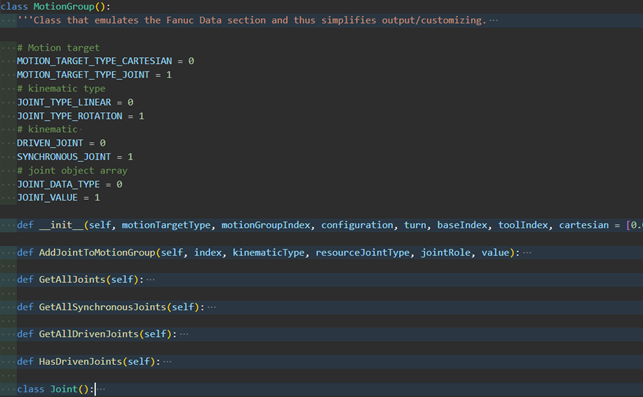Unfold the class Joint definition ellipsis

point(101,389)
